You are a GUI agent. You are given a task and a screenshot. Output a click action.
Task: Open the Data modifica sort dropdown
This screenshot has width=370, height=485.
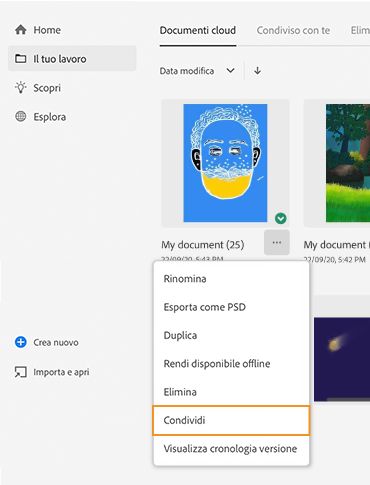pyautogui.click(x=197, y=71)
